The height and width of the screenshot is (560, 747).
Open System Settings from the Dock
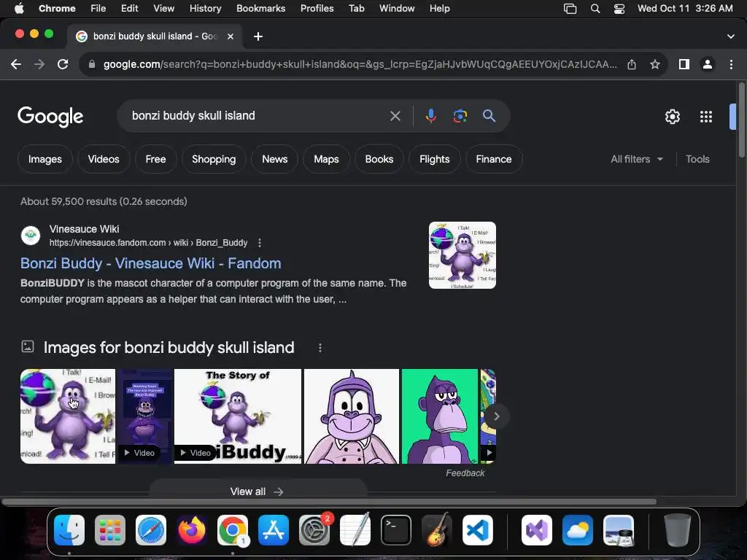(x=314, y=530)
